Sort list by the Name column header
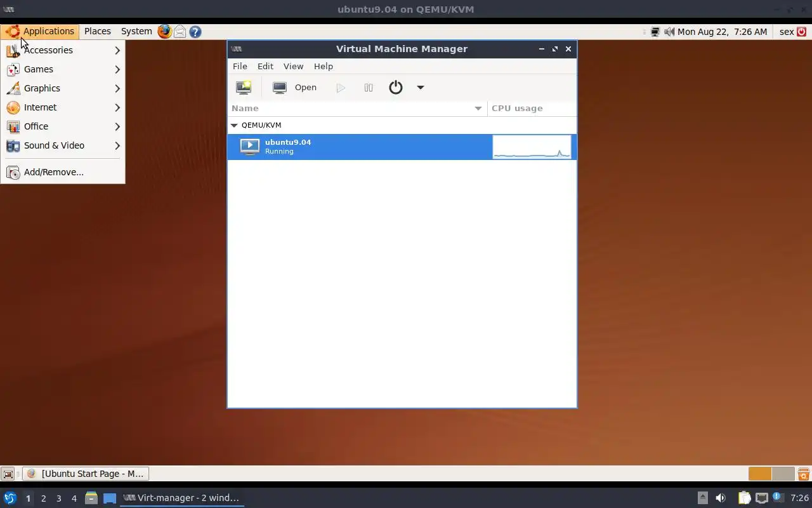Viewport: 812px width, 508px height. (357, 108)
